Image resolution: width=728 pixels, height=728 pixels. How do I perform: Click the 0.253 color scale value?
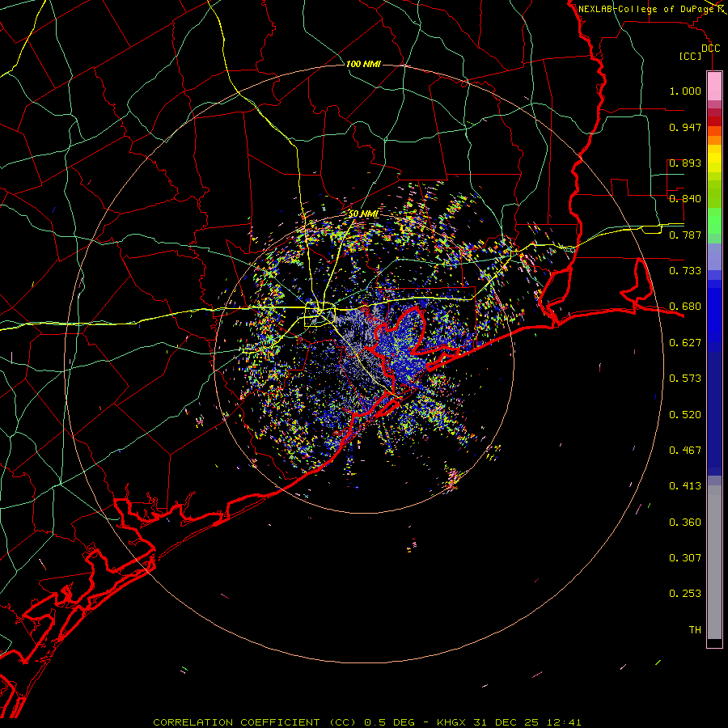coord(685,594)
